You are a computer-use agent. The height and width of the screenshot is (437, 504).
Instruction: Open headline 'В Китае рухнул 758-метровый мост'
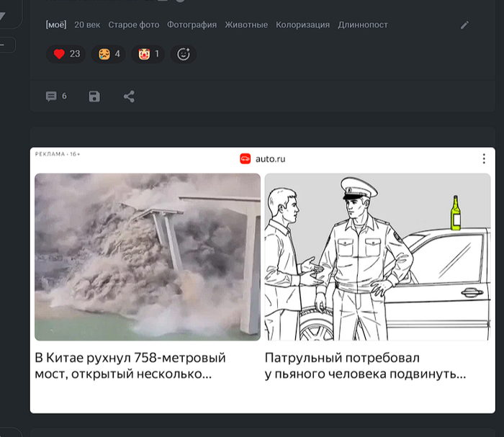[x=130, y=366]
